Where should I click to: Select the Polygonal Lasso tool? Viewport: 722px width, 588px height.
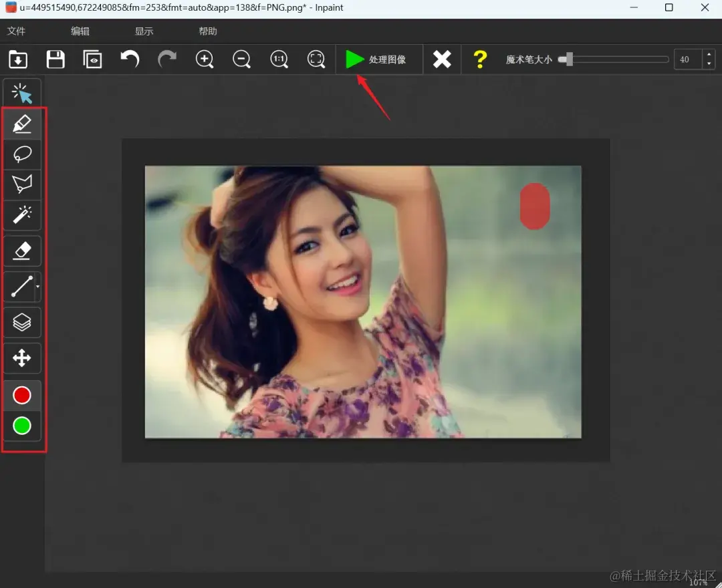[22, 184]
